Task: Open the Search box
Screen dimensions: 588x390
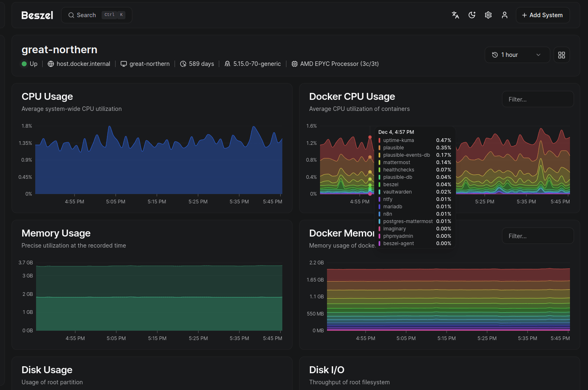Action: click(x=96, y=15)
